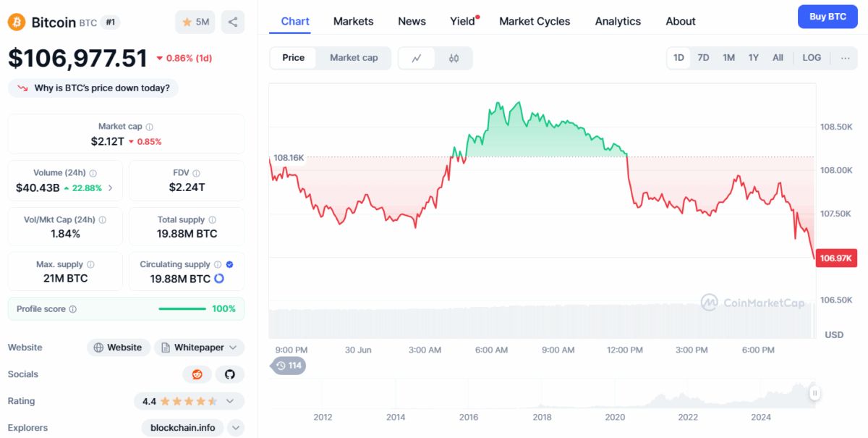Image resolution: width=868 pixels, height=438 pixels.
Task: Expand Volume (24h) details arrow
Action: coord(110,188)
